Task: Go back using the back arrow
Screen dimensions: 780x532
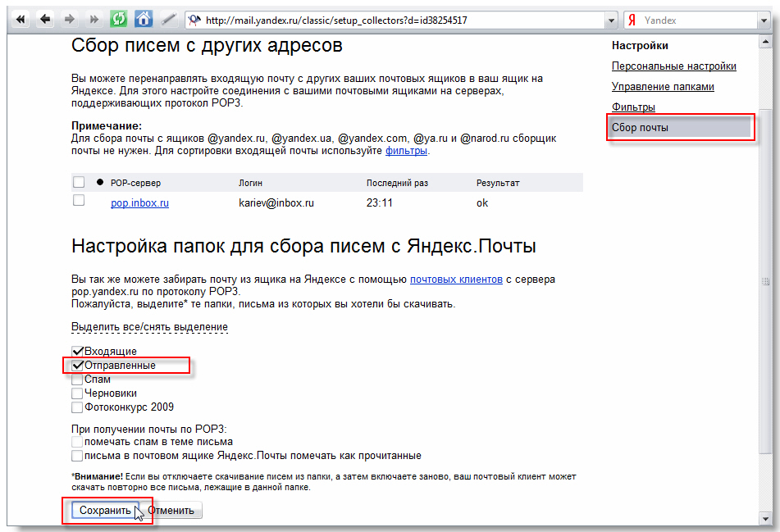Action: 45,20
